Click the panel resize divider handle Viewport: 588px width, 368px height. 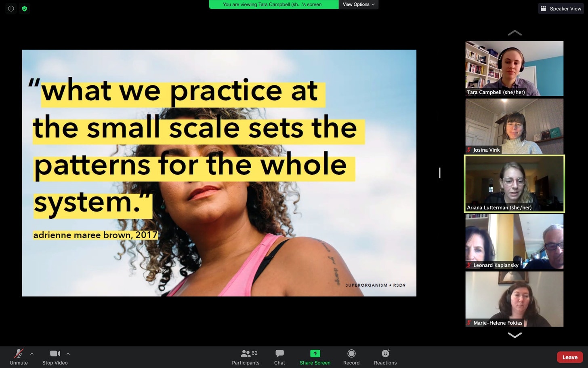tap(440, 173)
